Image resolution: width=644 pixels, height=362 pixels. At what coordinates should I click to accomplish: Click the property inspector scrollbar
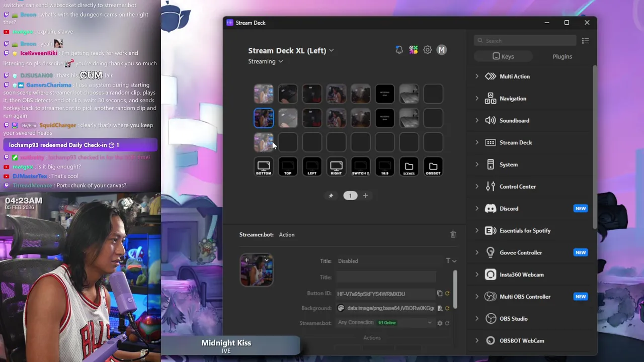click(x=455, y=290)
